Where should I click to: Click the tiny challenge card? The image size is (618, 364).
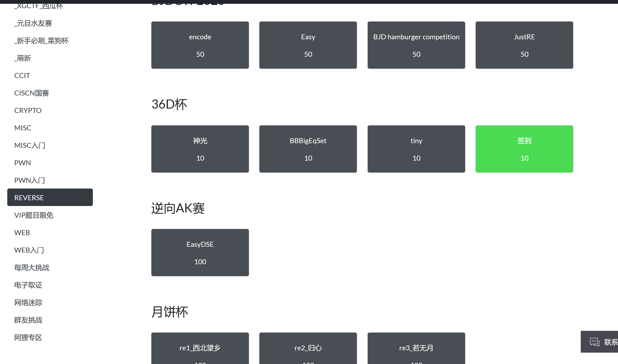(416, 149)
